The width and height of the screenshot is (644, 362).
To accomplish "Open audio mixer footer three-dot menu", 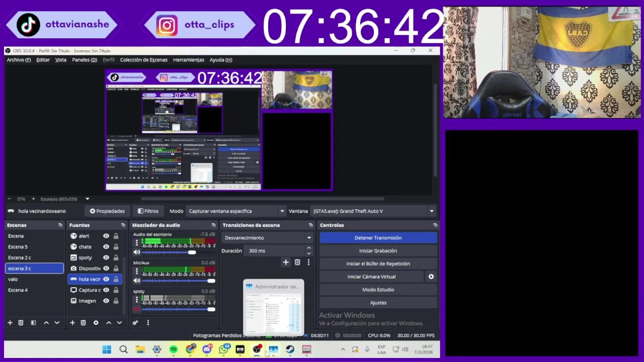I will click(148, 323).
